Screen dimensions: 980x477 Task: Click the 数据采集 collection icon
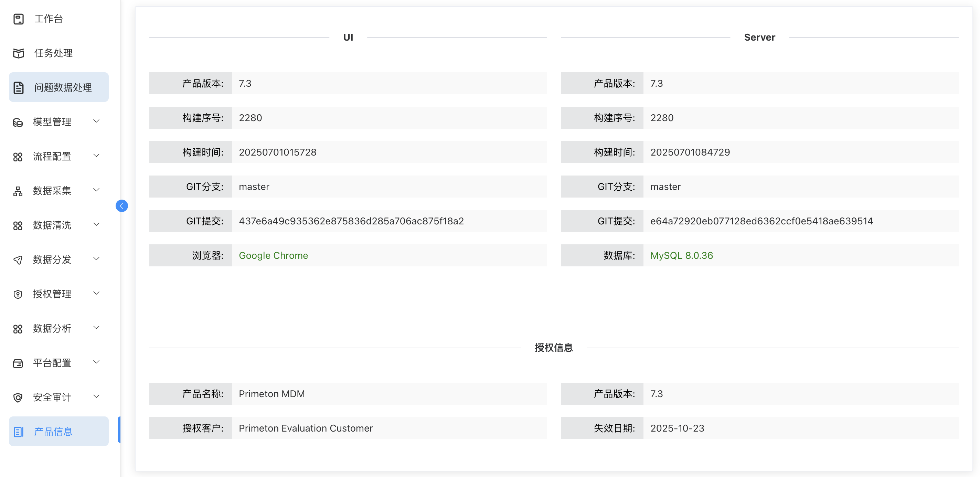coord(18,191)
